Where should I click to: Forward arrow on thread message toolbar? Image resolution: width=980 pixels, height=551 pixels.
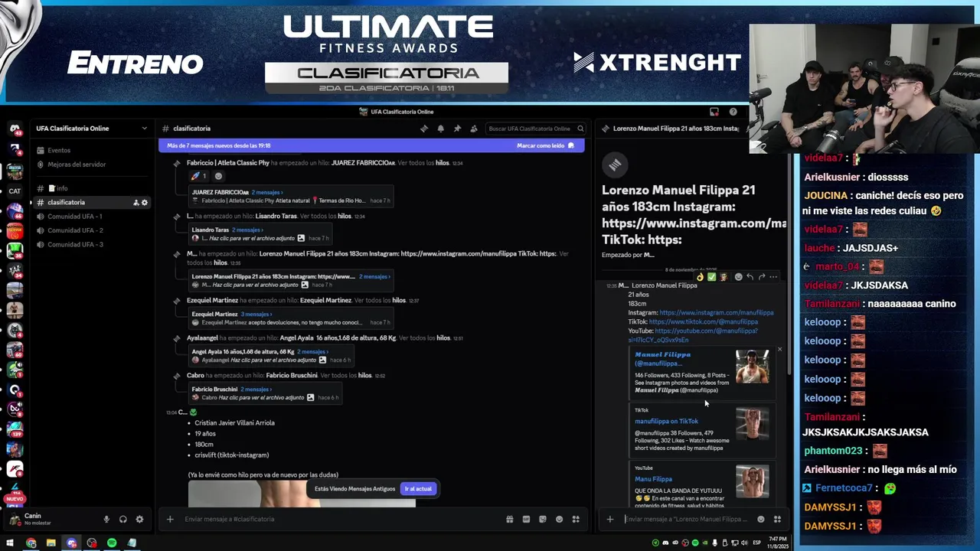click(761, 277)
